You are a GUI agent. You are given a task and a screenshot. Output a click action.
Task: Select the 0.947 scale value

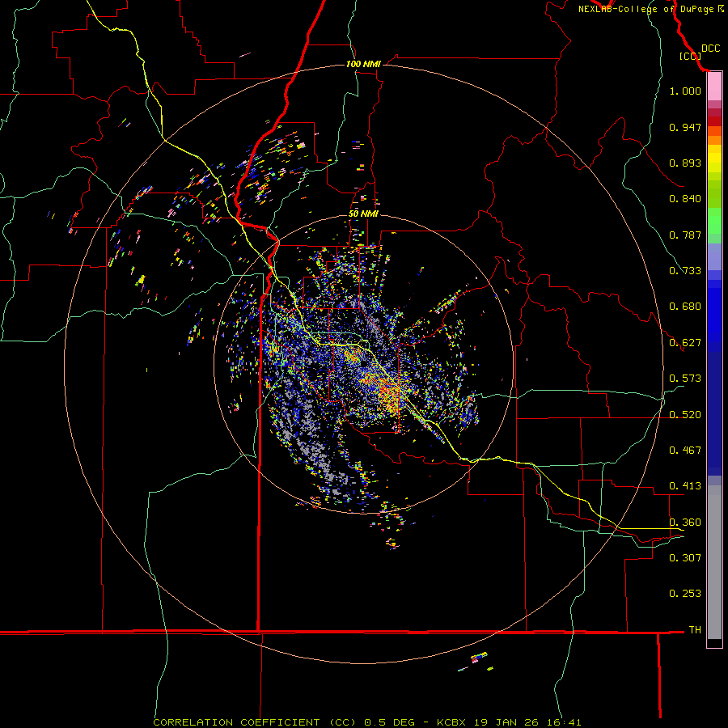tap(685, 127)
